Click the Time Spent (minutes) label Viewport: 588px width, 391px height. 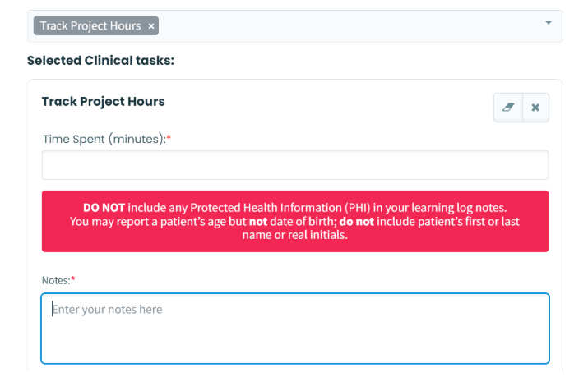coord(104,139)
